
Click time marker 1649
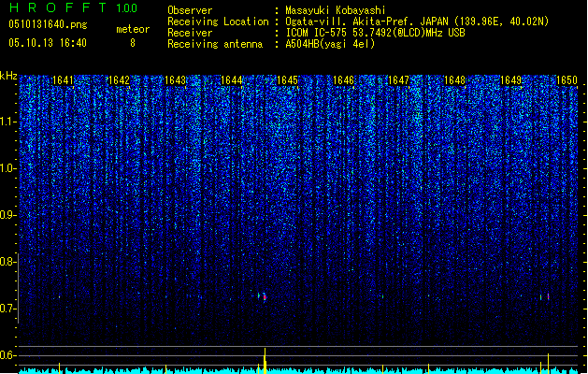point(510,80)
